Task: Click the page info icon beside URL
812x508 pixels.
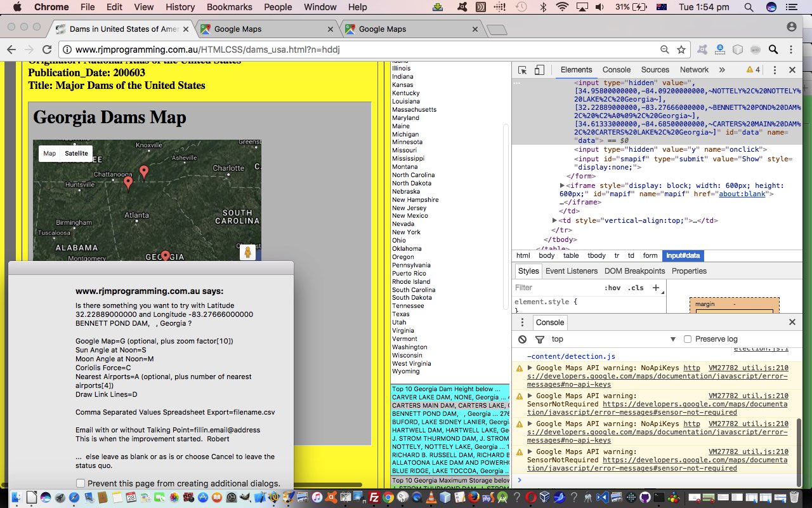Action: (67, 50)
